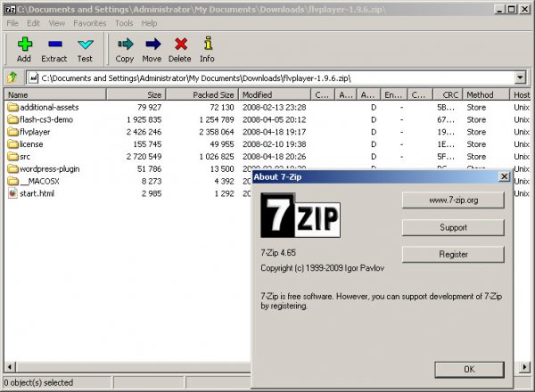Click the 7z title bar icon
Viewport: 535px width, 392px height.
[x=11, y=9]
